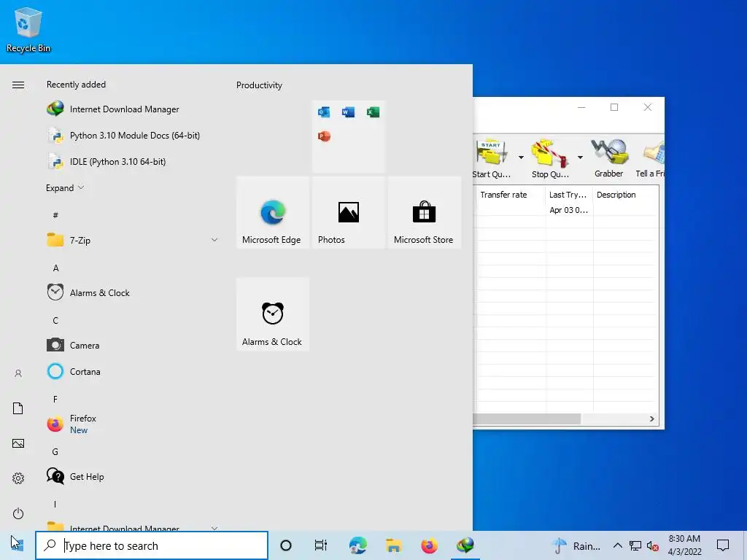Sort by Description column header
The width and height of the screenshot is (747, 560).
626,195
